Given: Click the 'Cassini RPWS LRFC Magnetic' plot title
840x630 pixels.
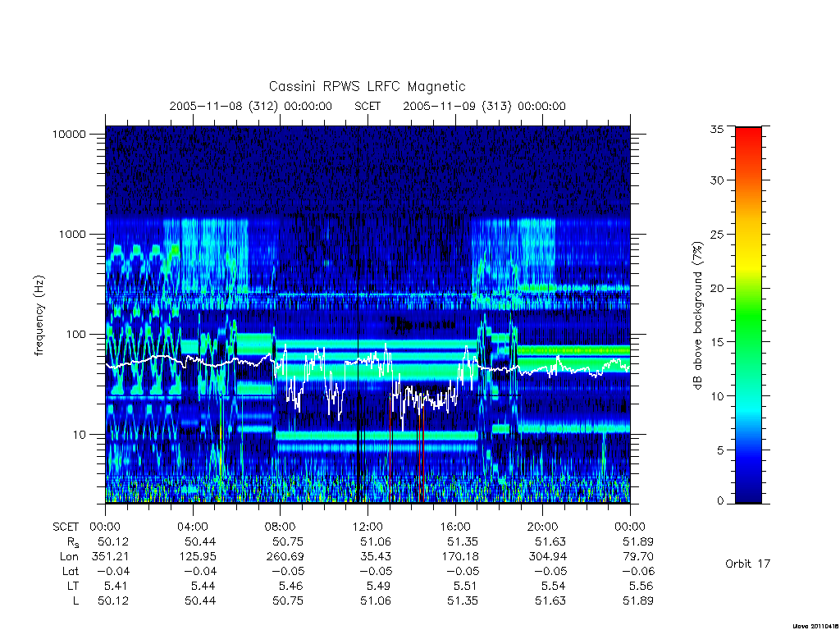Looking at the screenshot, I should 367,87.
